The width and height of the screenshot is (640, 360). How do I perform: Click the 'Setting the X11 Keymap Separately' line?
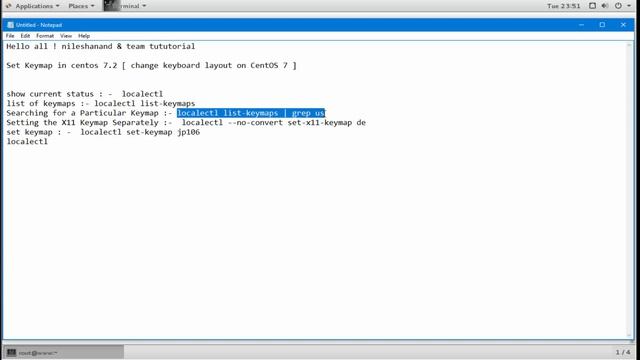click(x=186, y=122)
